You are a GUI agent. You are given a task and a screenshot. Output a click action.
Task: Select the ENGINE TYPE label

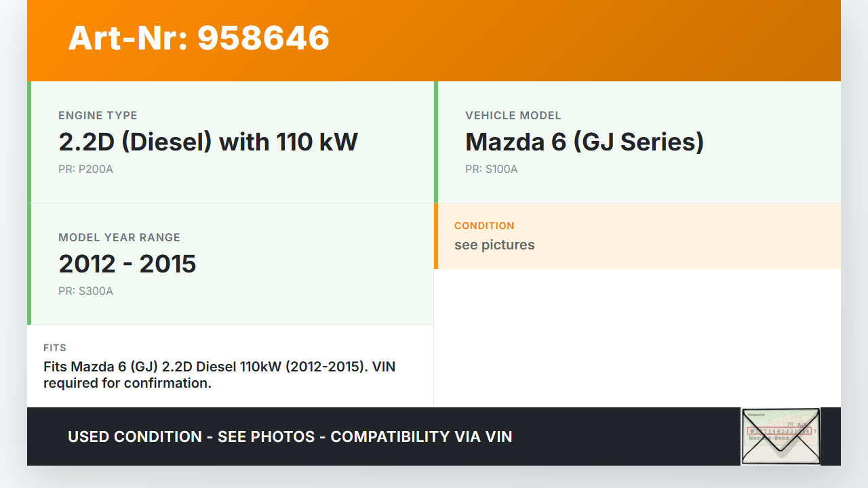coord(98,116)
